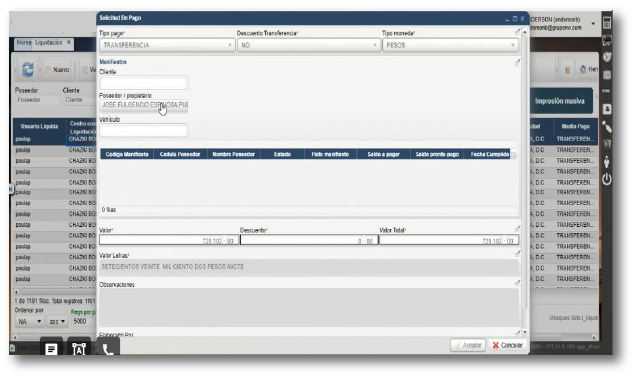
Task: Switch to the Home tab
Action: tap(24, 42)
